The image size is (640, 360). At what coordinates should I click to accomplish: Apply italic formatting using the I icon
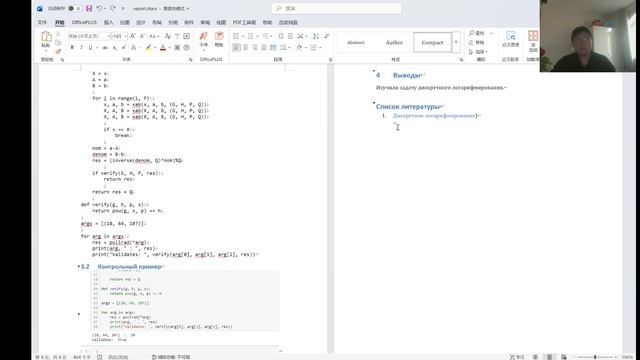pos(81,48)
